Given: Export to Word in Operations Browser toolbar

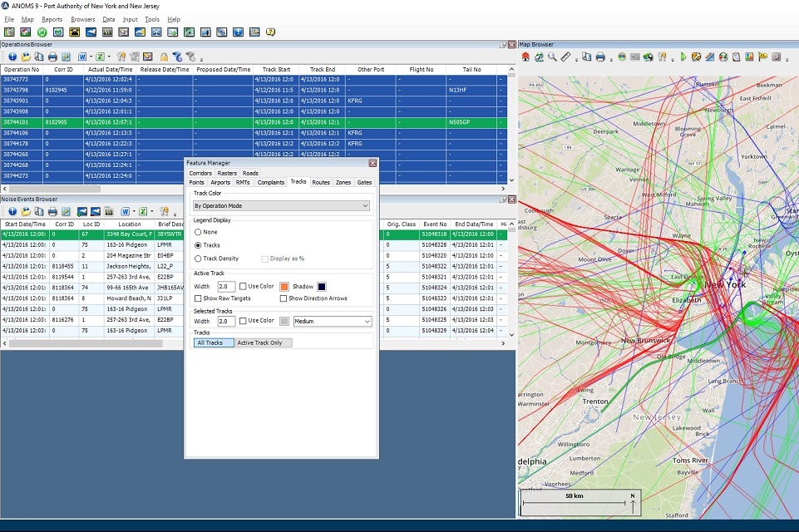Looking at the screenshot, I should point(82,57).
